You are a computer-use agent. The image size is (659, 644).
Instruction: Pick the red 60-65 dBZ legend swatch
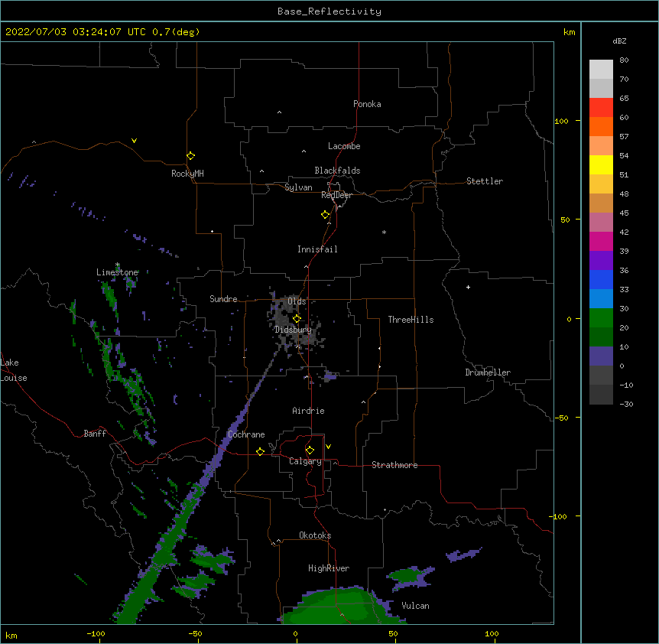pyautogui.click(x=601, y=108)
